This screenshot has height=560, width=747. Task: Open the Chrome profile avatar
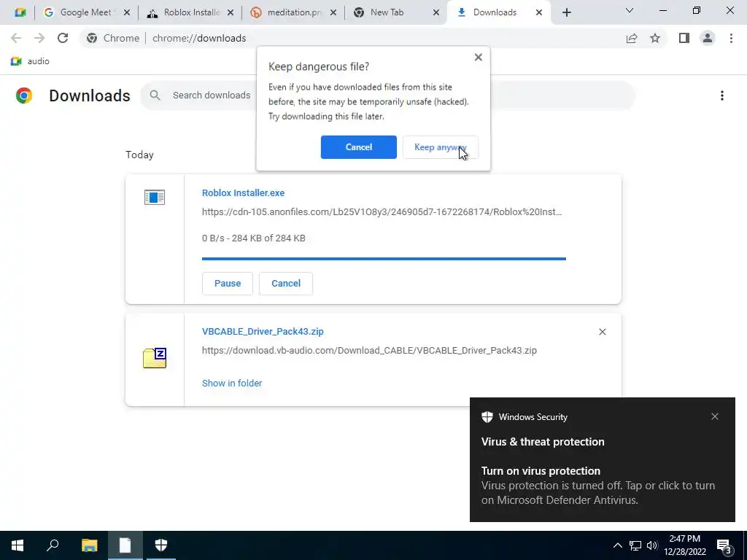coord(708,38)
